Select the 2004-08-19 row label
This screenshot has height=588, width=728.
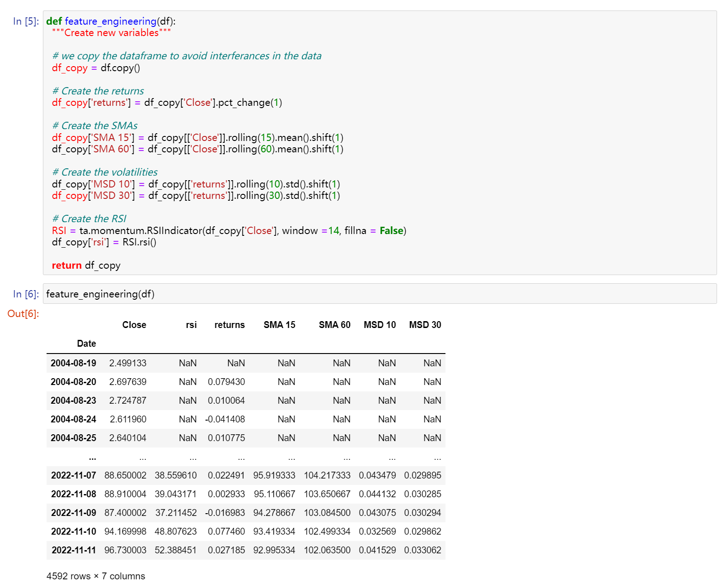73,363
